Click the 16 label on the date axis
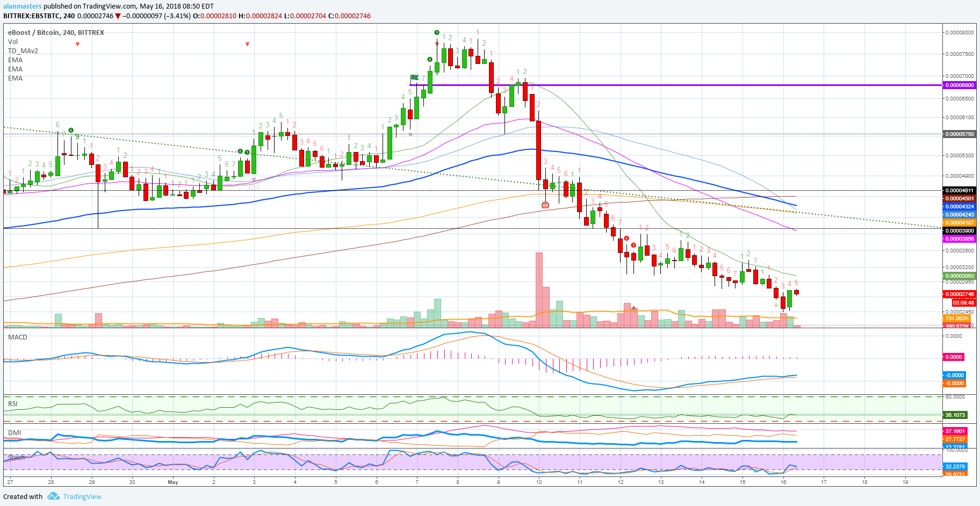Viewport: 980px width, 506px height. point(783,482)
